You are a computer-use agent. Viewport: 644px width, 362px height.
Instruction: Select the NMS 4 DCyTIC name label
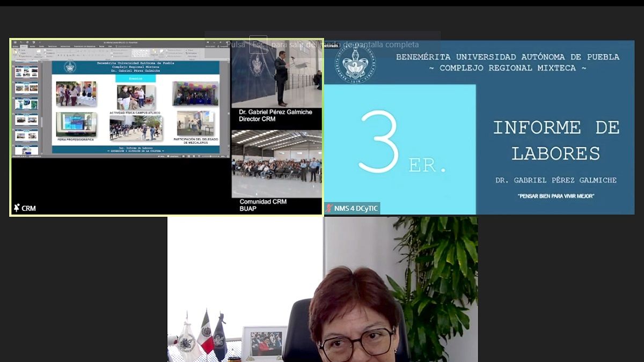click(356, 208)
